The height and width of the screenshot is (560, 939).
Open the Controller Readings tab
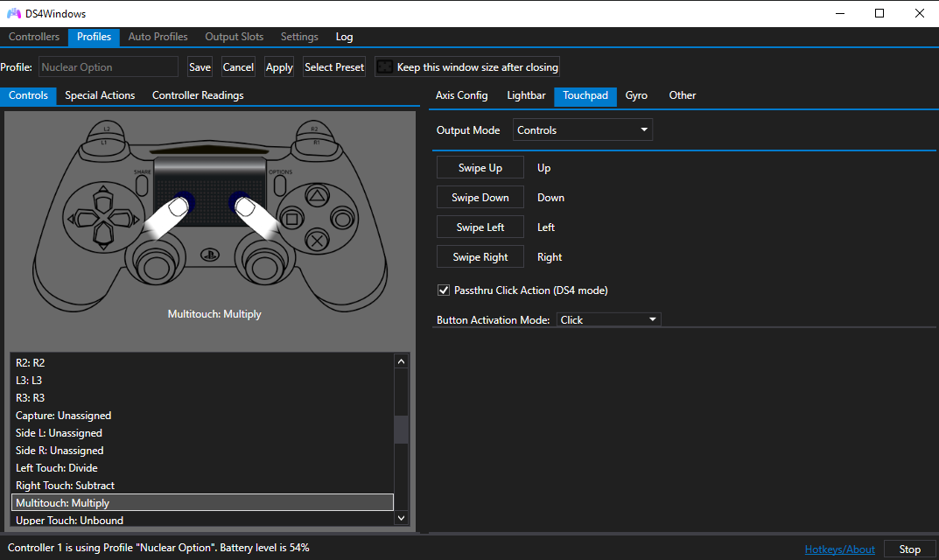click(x=198, y=95)
